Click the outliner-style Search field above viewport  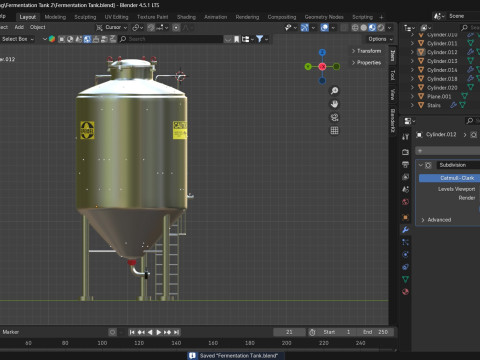pos(171,39)
